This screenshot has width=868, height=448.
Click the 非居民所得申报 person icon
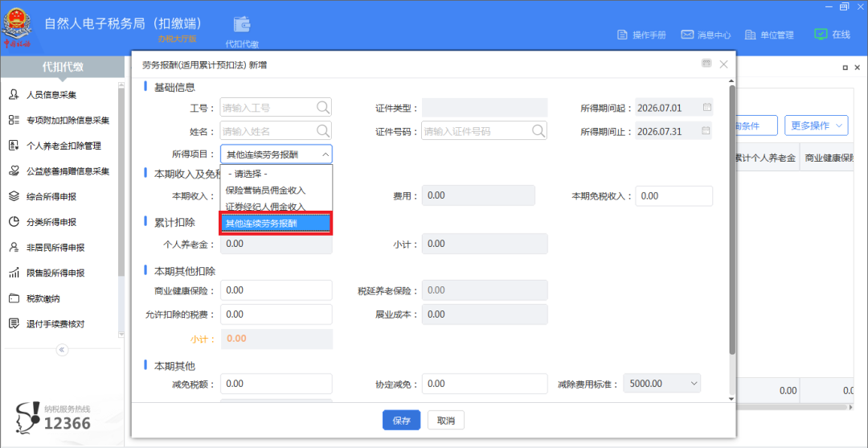14,248
